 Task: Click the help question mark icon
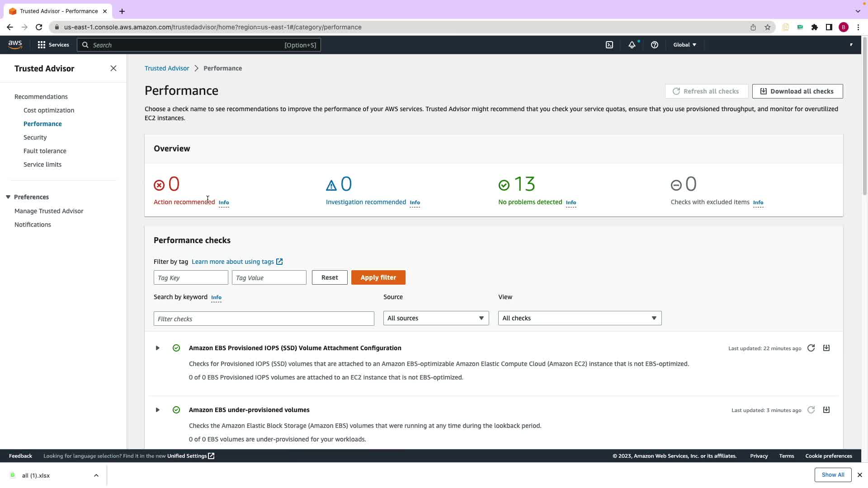coord(654,45)
